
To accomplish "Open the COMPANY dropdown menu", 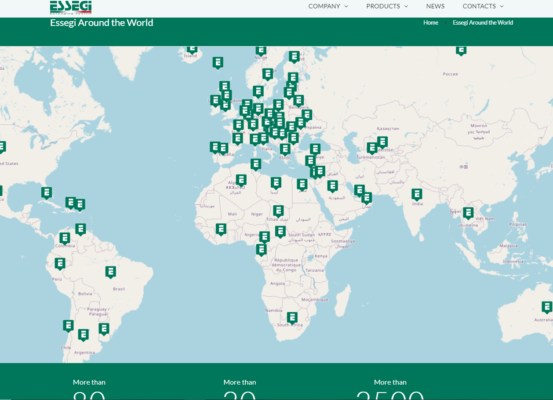I will [328, 6].
